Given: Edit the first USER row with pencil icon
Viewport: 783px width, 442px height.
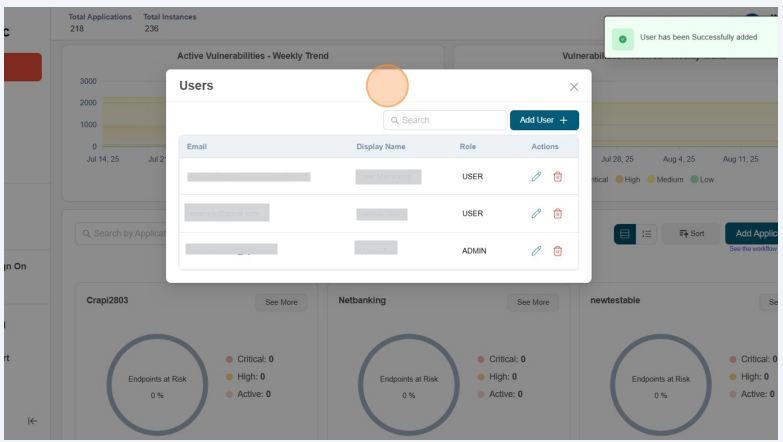Looking at the screenshot, I should point(536,176).
